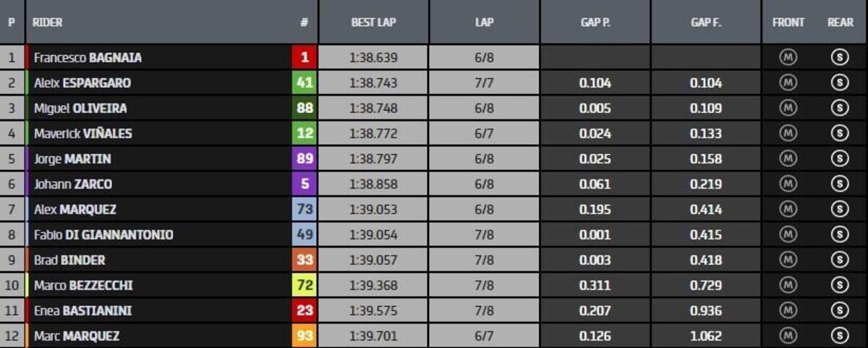Open Fabio DI GIANNANTONIO's rider entry
Image resolution: width=868 pixels, height=348 pixels.
103,234
